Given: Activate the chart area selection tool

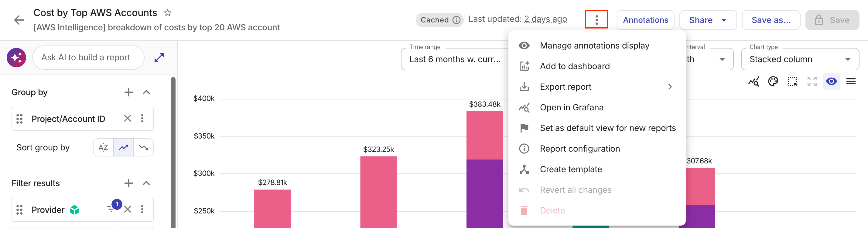Looking at the screenshot, I should click(792, 81).
